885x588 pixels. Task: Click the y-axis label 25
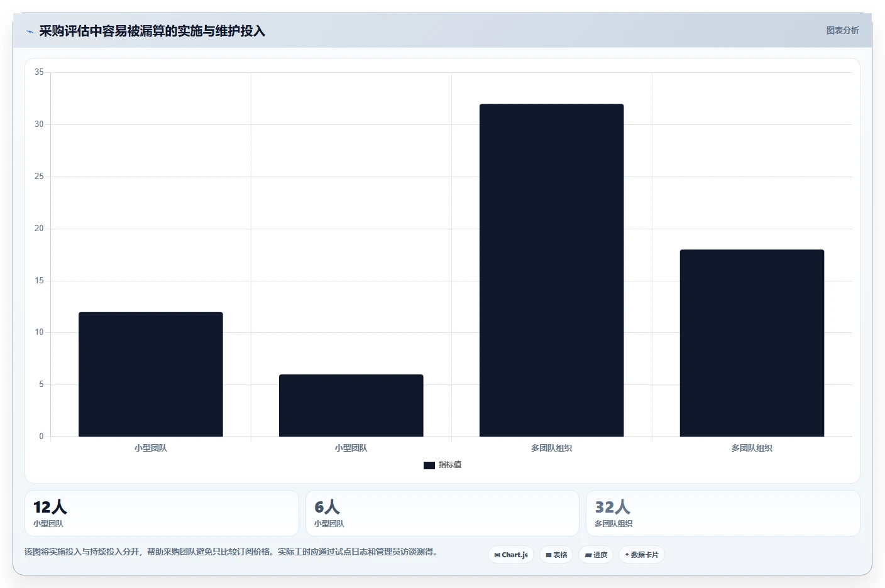point(39,177)
